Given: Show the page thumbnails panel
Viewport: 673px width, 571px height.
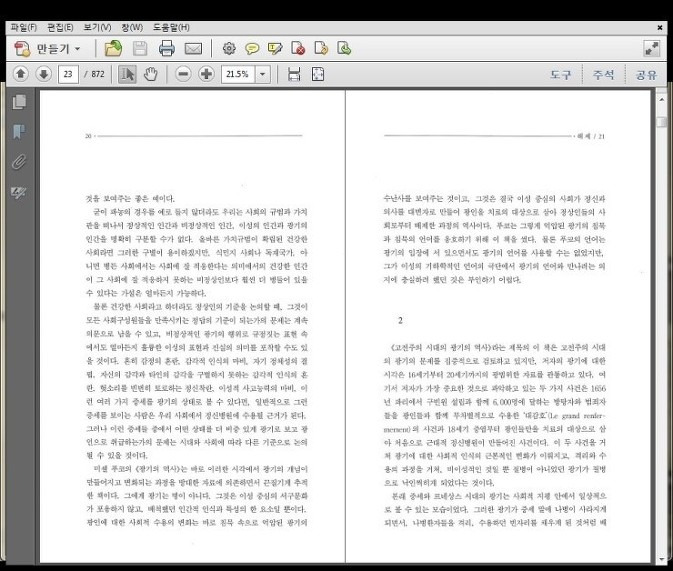Looking at the screenshot, I should pyautogui.click(x=19, y=102).
